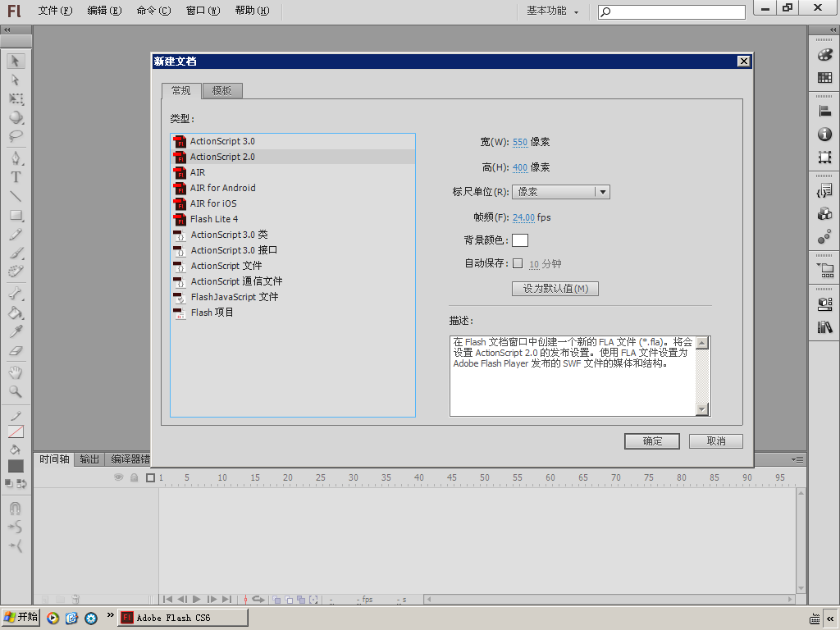Select the Free Transform tool
This screenshot has width=840, height=630.
point(16,99)
